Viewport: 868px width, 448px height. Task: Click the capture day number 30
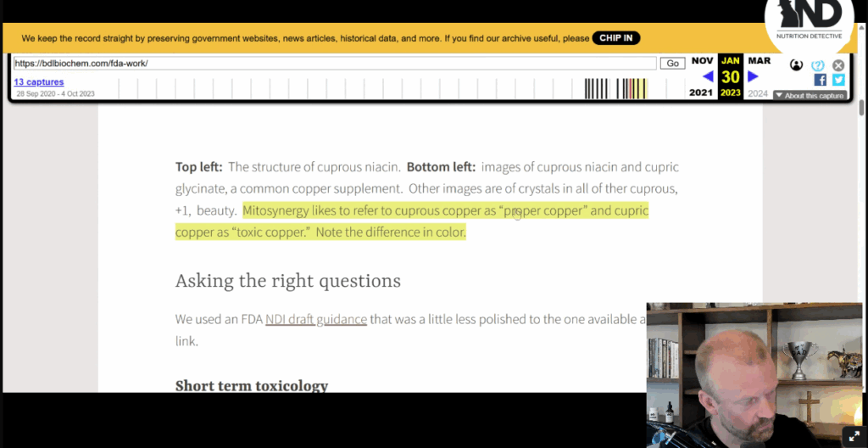[730, 77]
